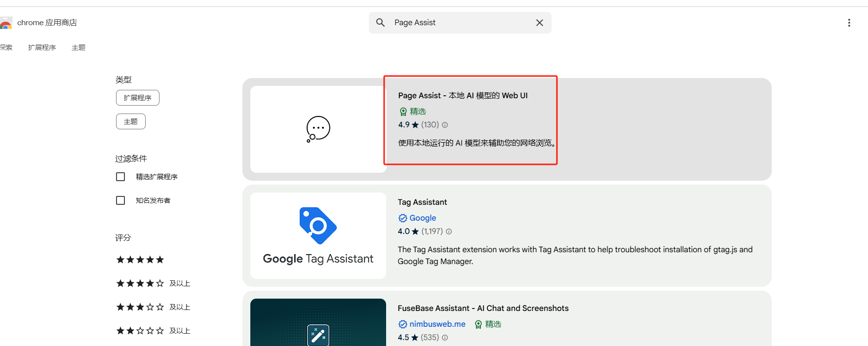
Task: Open the Tag Assistant title
Action: click(x=422, y=202)
